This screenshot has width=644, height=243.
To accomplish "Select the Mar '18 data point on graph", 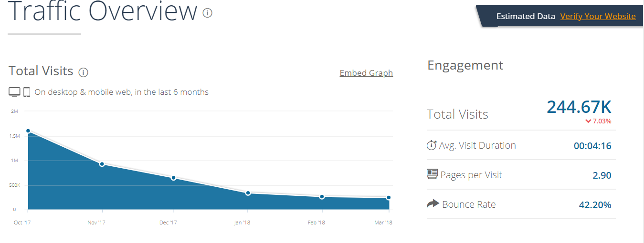I will click(389, 198).
